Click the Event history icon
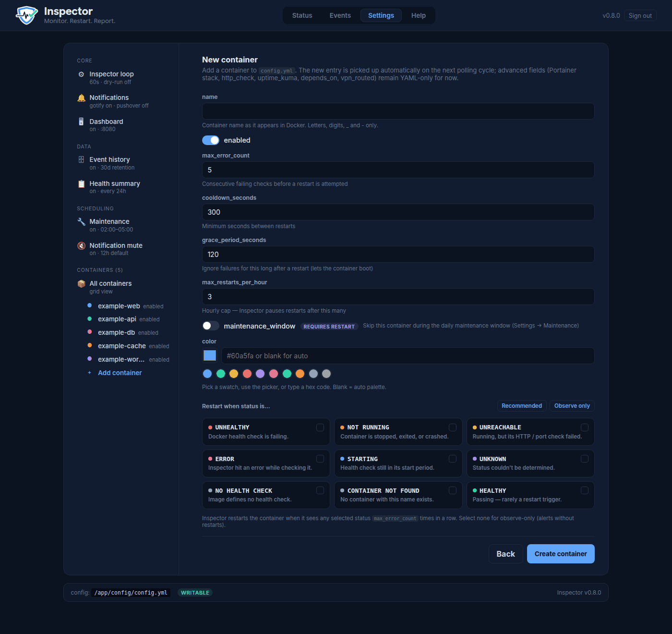The image size is (672, 634). coord(81,159)
